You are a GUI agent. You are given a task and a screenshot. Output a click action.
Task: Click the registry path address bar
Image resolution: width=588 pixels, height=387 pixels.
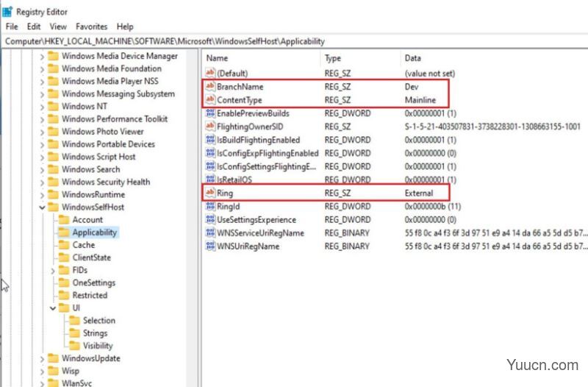(x=295, y=41)
